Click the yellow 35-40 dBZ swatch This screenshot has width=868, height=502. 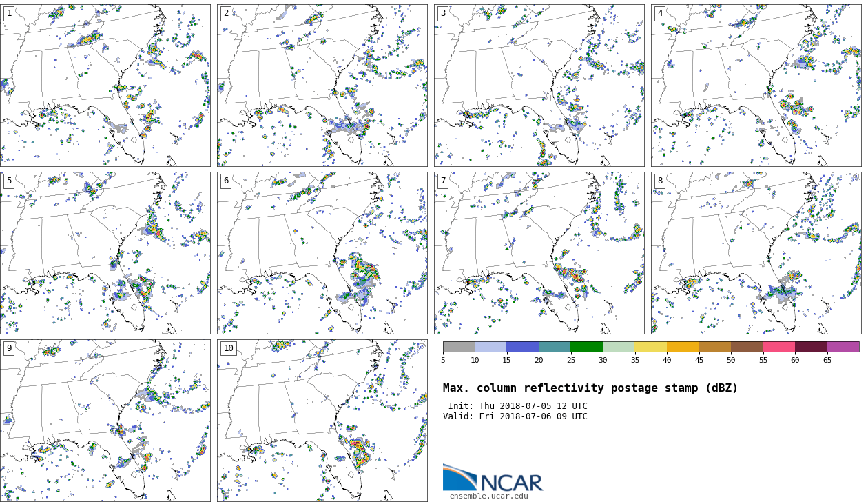click(x=650, y=347)
